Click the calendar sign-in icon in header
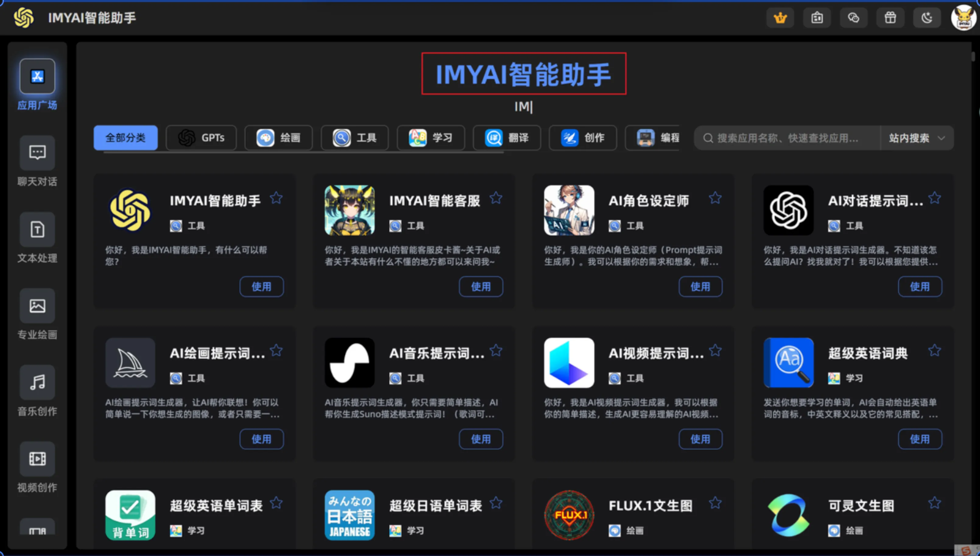The image size is (980, 556). (x=817, y=18)
